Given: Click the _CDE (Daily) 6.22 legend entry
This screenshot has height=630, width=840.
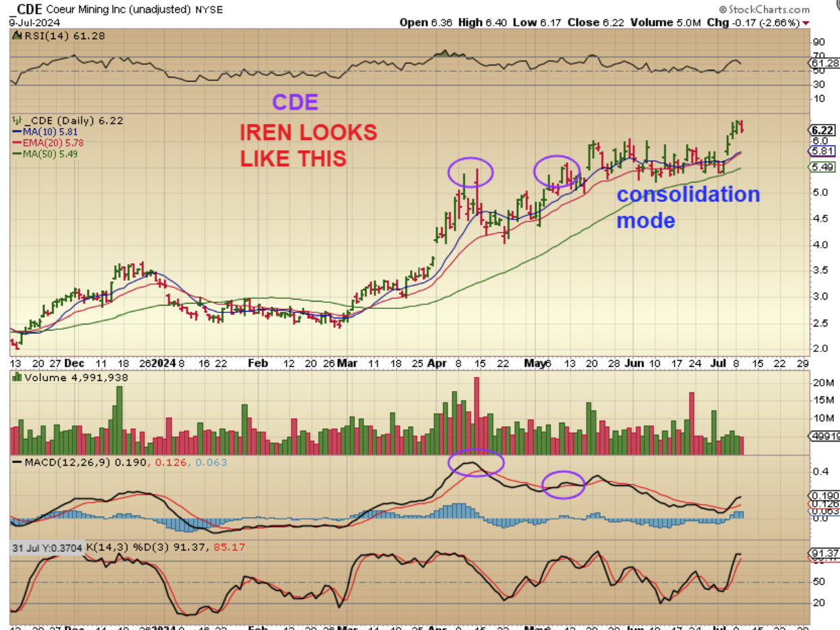Looking at the screenshot, I should (x=75, y=120).
